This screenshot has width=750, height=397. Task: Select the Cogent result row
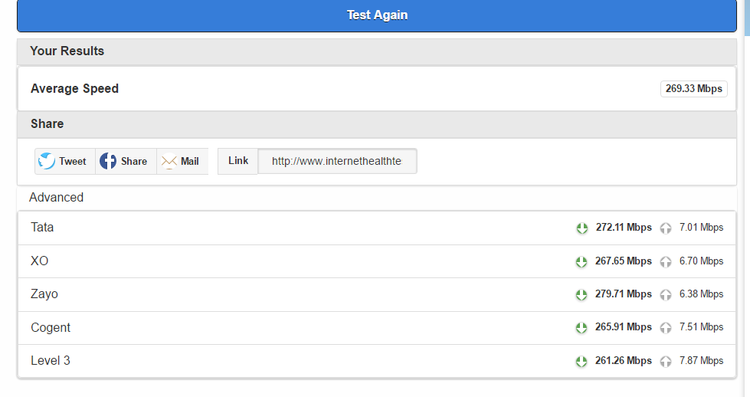click(377, 328)
